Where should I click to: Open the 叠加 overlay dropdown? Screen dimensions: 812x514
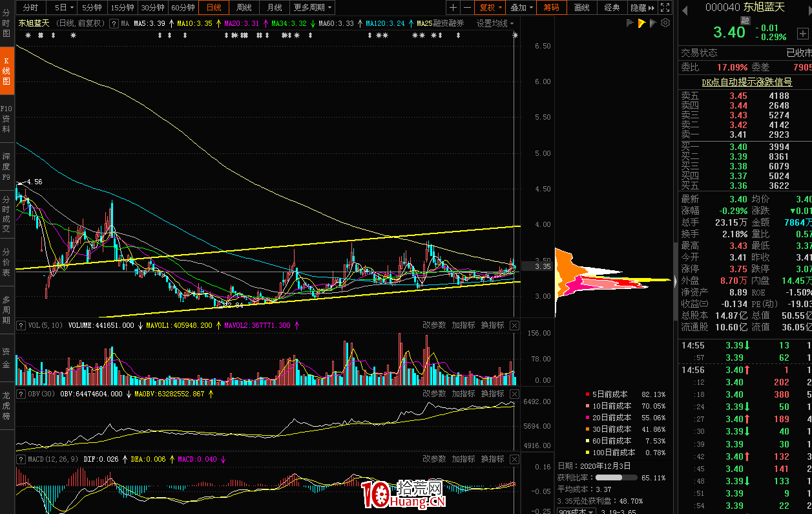521,8
